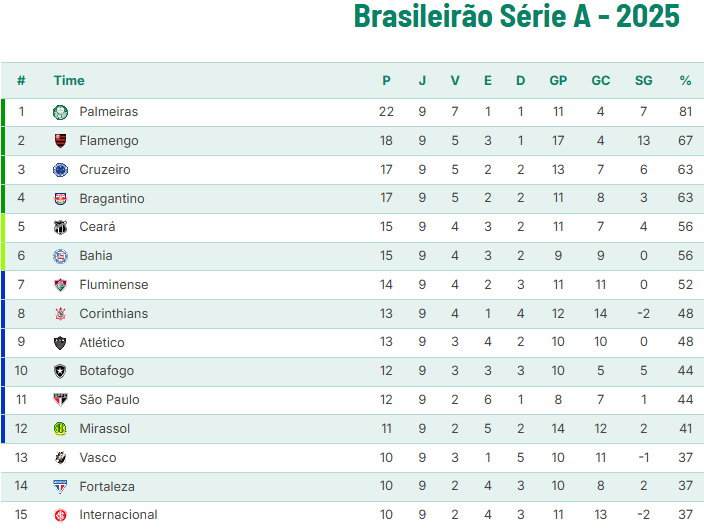Image resolution: width=704 pixels, height=530 pixels.
Task: Click the Bragantino club crest icon
Action: [60, 199]
